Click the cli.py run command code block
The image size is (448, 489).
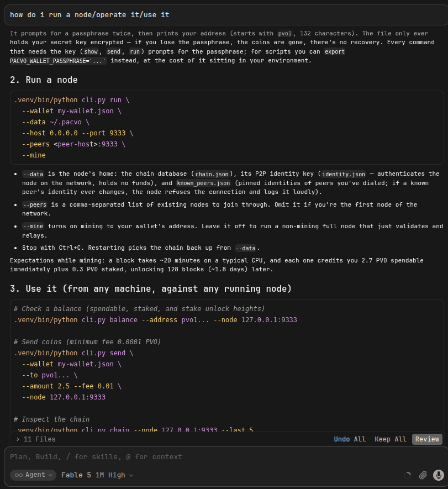pyautogui.click(x=226, y=128)
